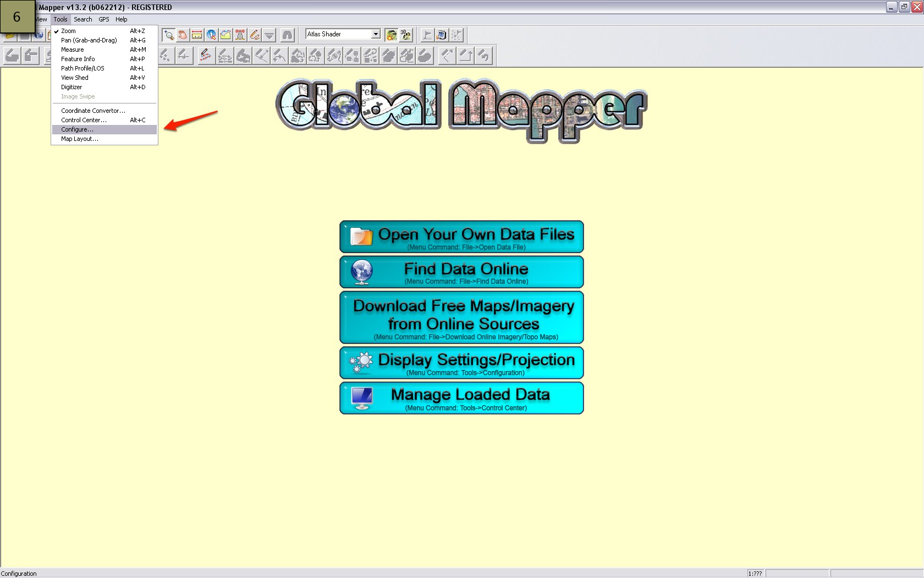The width and height of the screenshot is (924, 578).
Task: Open Control Center from Tools menu
Action: [105, 120]
